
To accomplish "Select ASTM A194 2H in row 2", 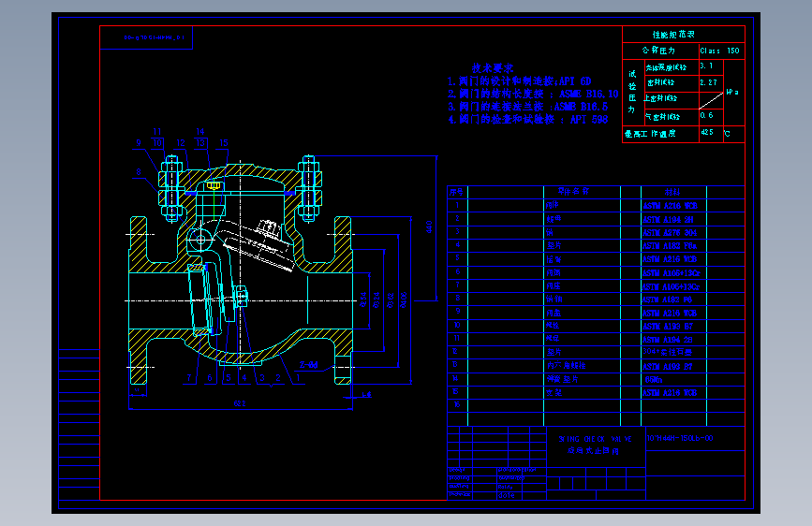I will pos(668,220).
